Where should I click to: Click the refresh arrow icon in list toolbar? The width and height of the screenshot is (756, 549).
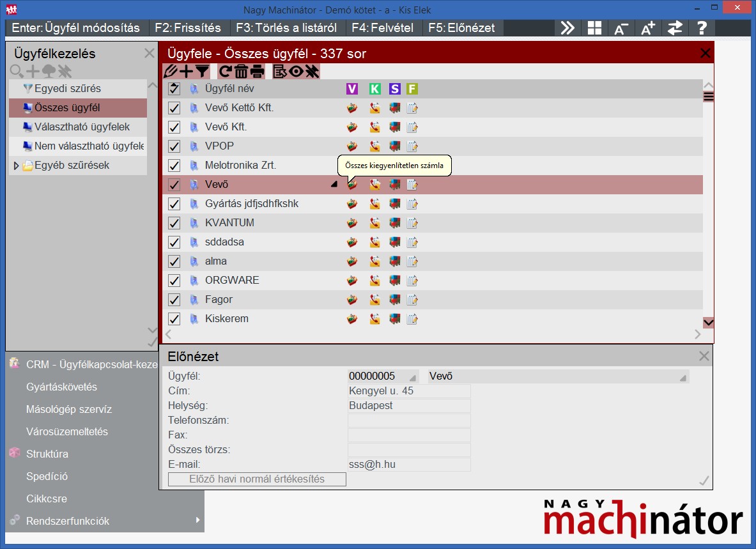pos(225,72)
